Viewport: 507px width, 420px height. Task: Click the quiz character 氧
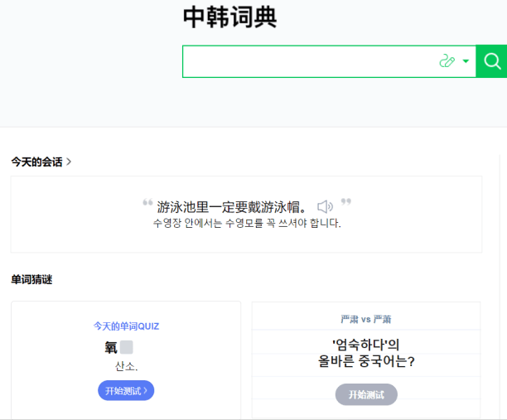coord(111,348)
